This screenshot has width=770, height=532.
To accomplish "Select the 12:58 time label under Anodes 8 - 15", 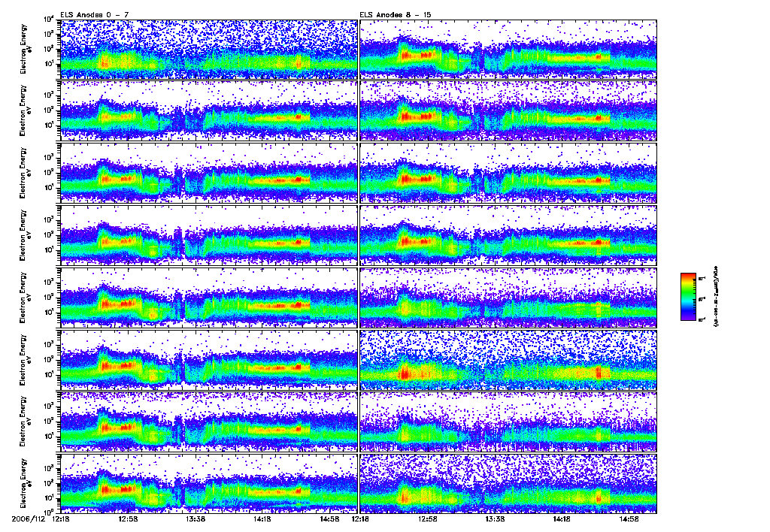I will coord(427,518).
